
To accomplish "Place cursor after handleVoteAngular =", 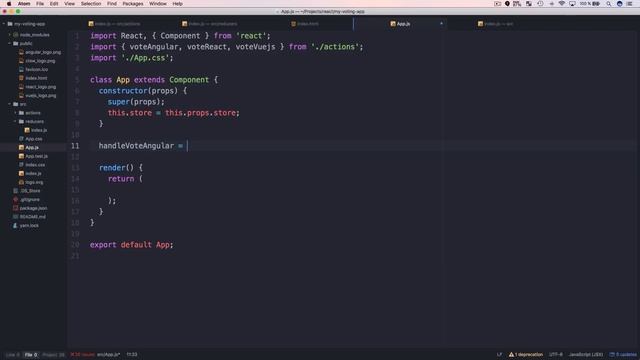I will pyautogui.click(x=187, y=146).
